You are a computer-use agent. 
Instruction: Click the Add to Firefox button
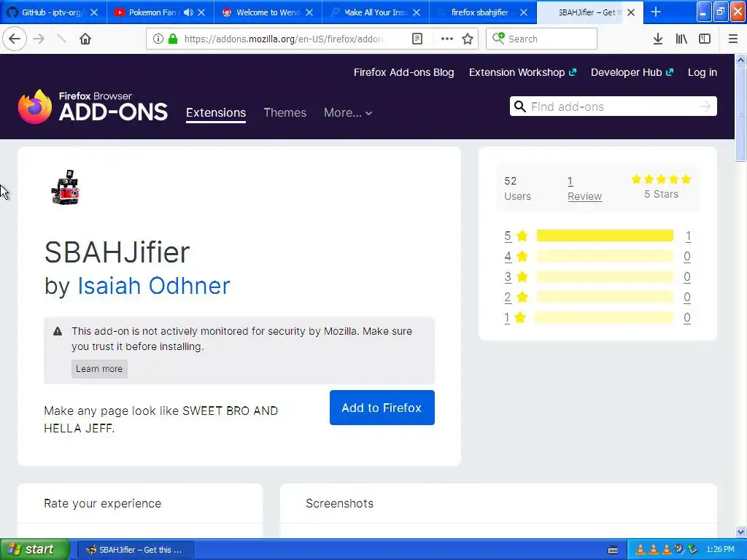[382, 408]
